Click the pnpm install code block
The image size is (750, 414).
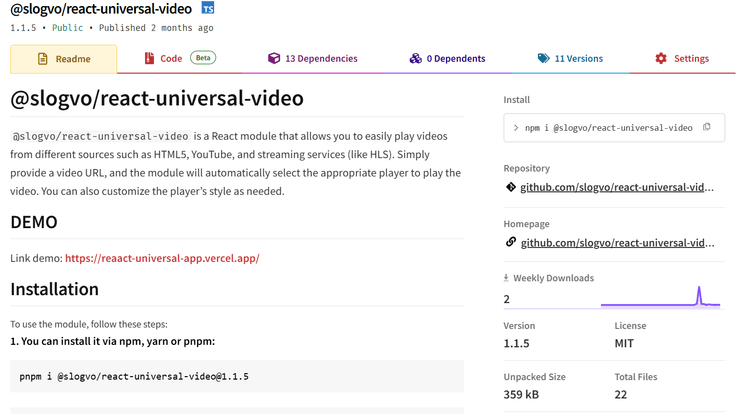237,376
